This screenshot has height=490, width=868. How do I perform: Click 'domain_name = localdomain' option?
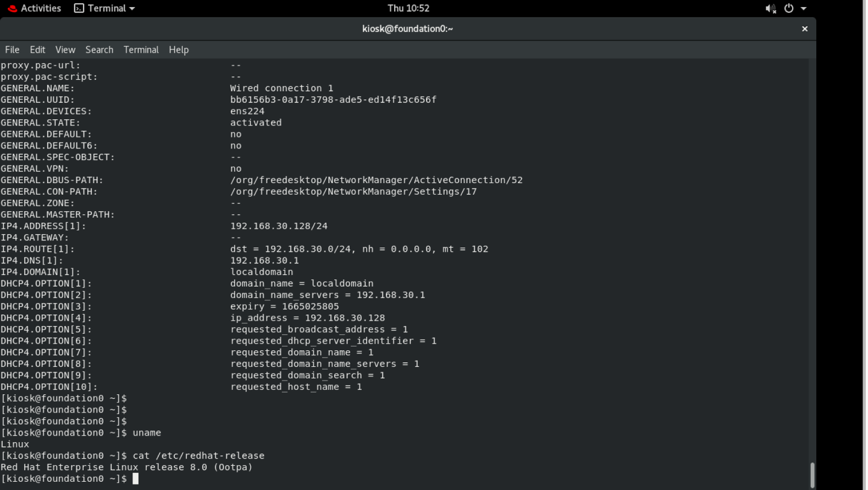coord(302,284)
